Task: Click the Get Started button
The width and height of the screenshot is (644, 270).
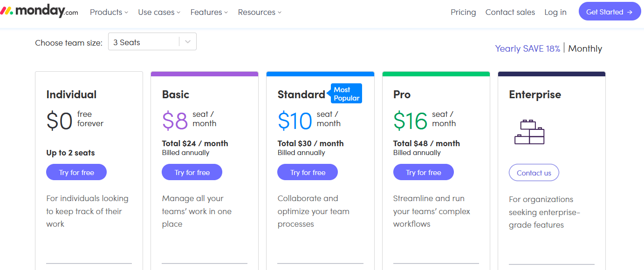Action: tap(610, 11)
